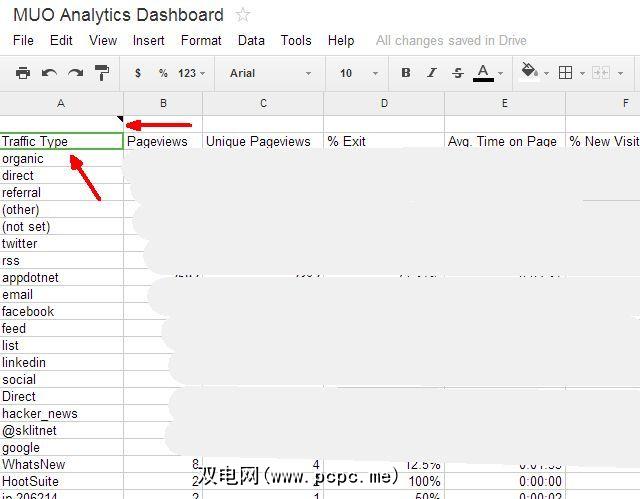Toggle italic formatting
The height and width of the screenshot is (499, 640).
pos(432,73)
